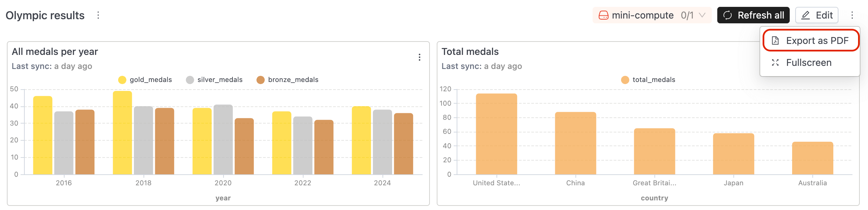Viewport: 868px width, 210px height.
Task: Choose Fullscreen from the menu
Action: point(809,63)
